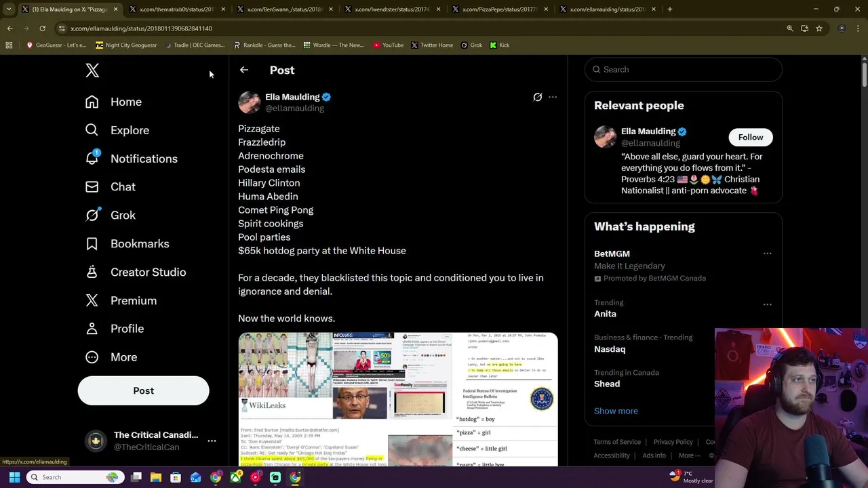This screenshot has width=868, height=488.
Task: Open the Xbox app in taskbar
Action: [235, 477]
